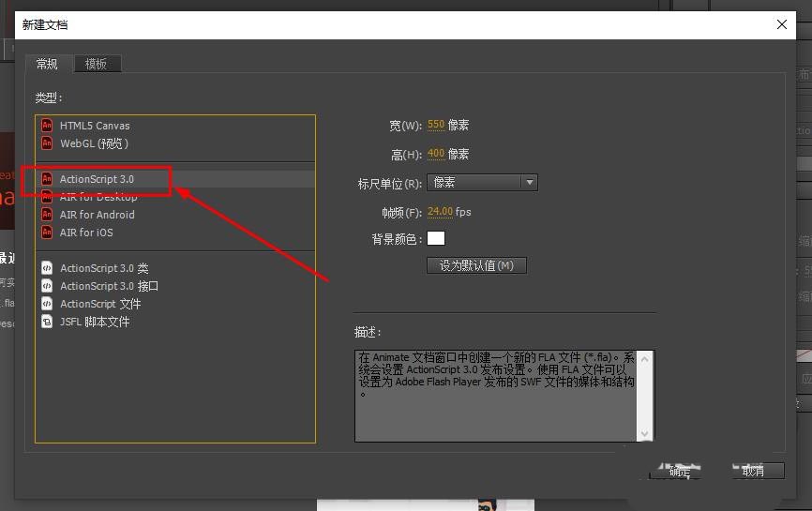
Task: Click the width value 550
Action: (436, 125)
